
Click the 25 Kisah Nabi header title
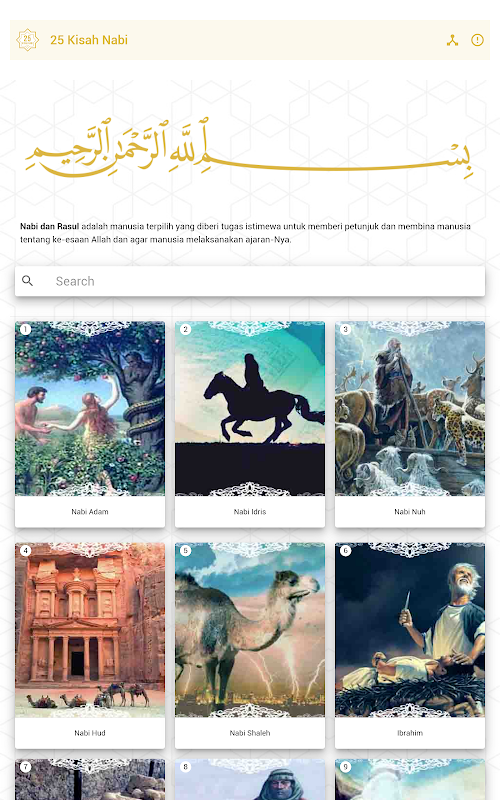tap(89, 40)
